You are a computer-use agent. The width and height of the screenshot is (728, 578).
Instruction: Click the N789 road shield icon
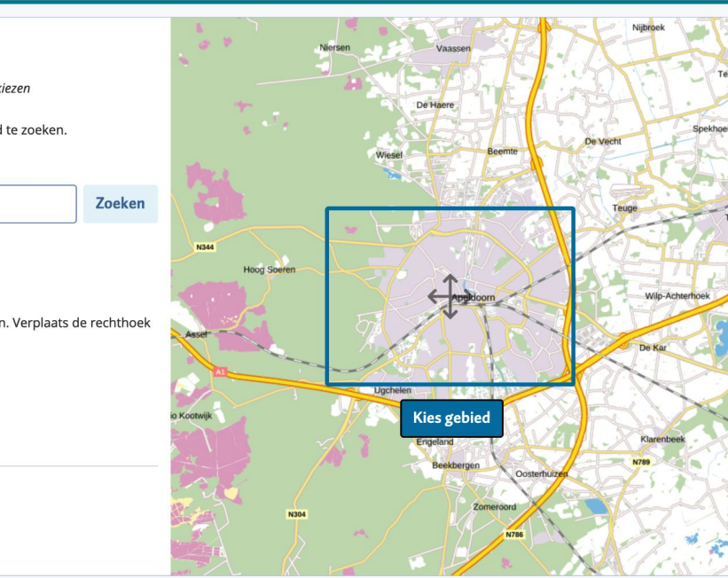coord(641,460)
